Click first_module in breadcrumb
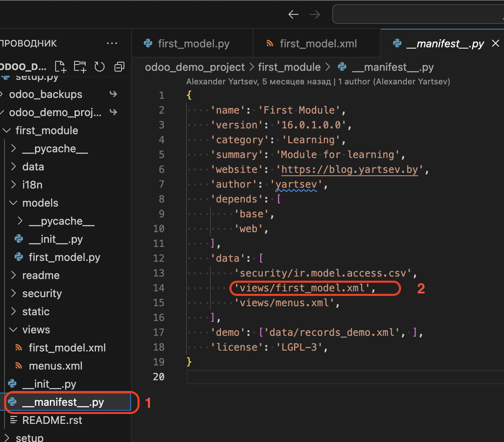Image resolution: width=504 pixels, height=442 pixels. click(x=289, y=67)
